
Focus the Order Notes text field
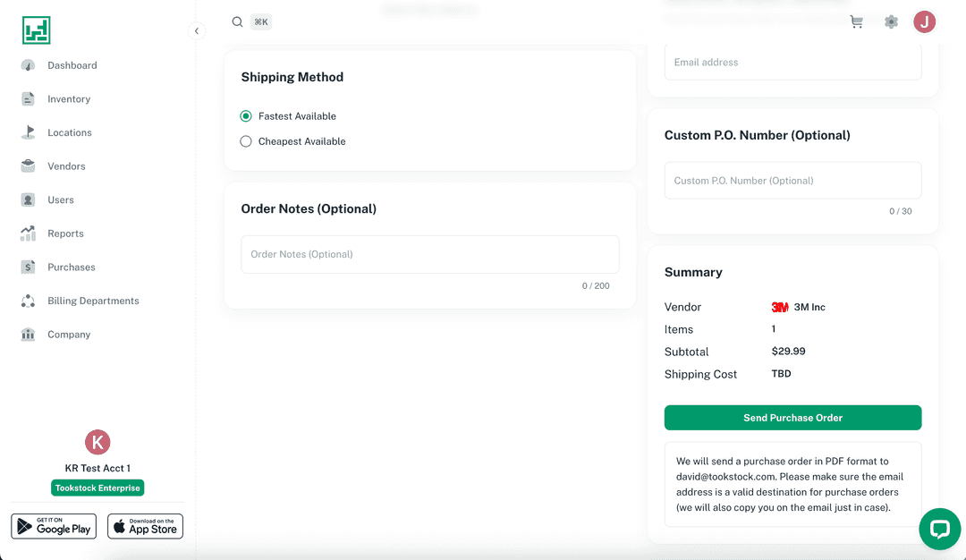(429, 255)
